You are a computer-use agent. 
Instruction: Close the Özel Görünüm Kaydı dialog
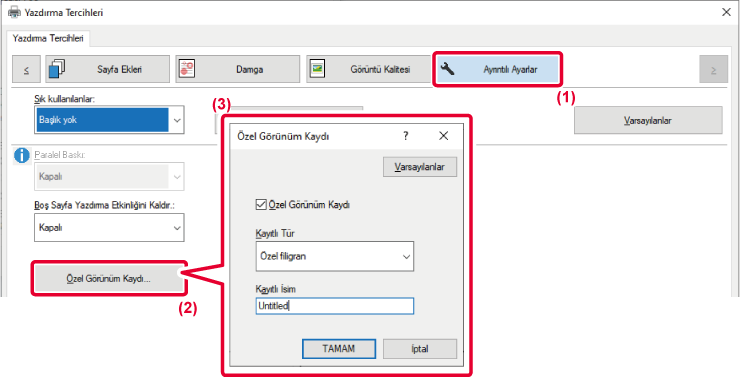tap(443, 136)
